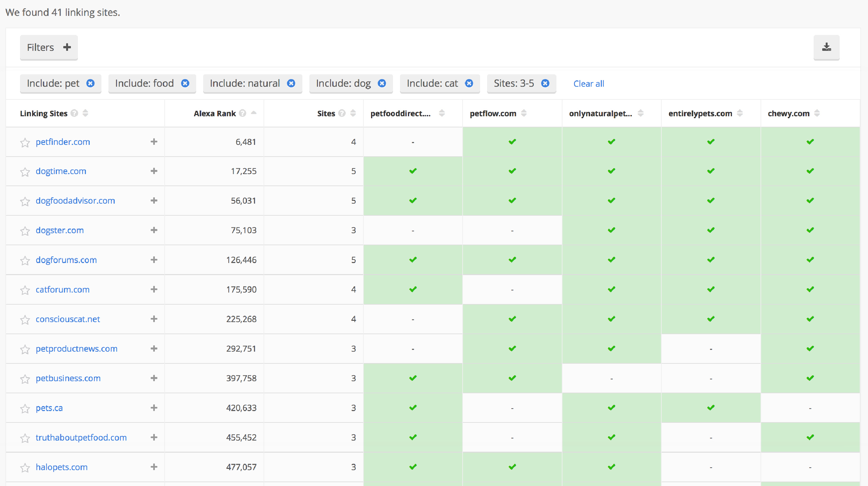Viewport: 868px width, 486px height.
Task: Click the 477,057 Alexa Rank cell
Action: [214, 467]
